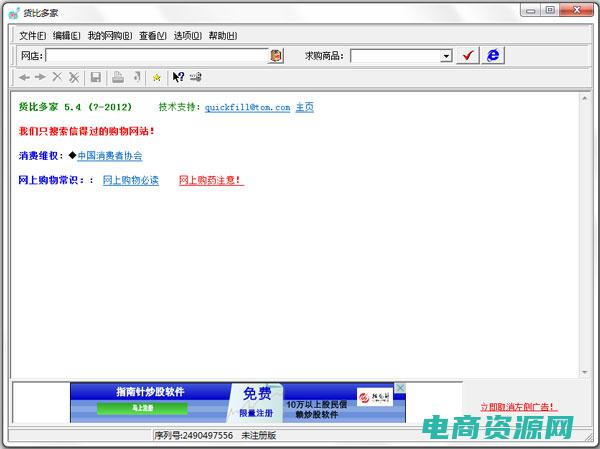
Task: Click the 序列号:2490497556 status bar text
Action: coord(194,435)
